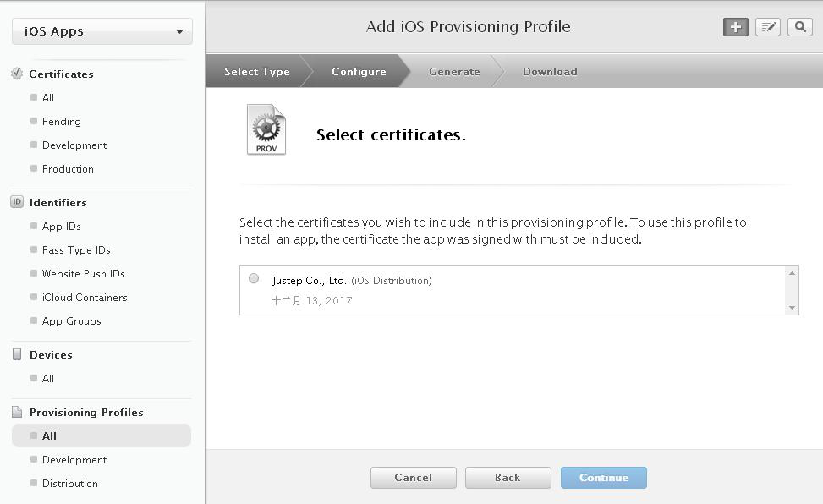Open Pending certificates in sidebar
Image resolution: width=823 pixels, height=504 pixels.
pos(62,121)
